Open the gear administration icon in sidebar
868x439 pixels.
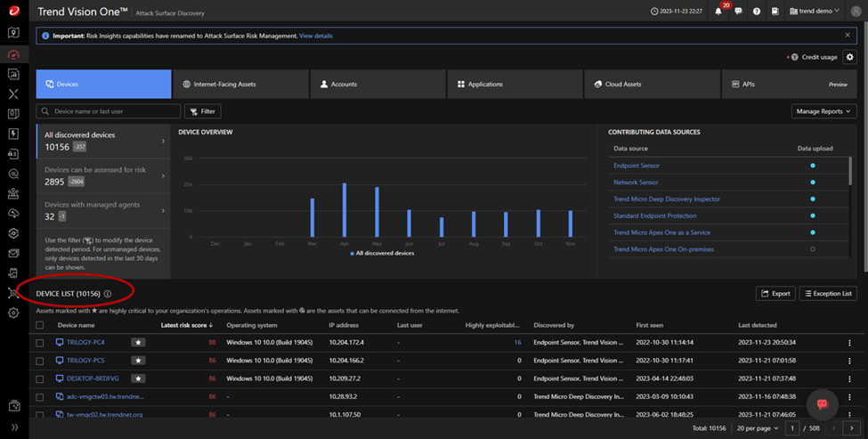point(14,313)
